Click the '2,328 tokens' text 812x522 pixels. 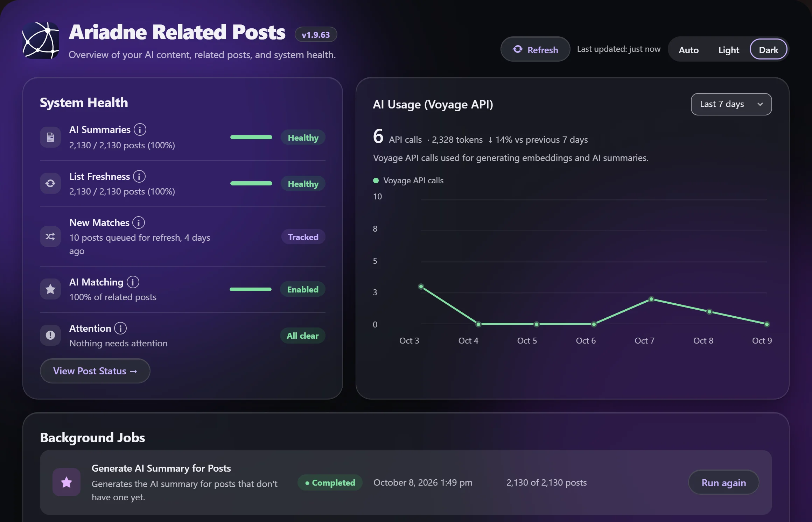(x=457, y=140)
